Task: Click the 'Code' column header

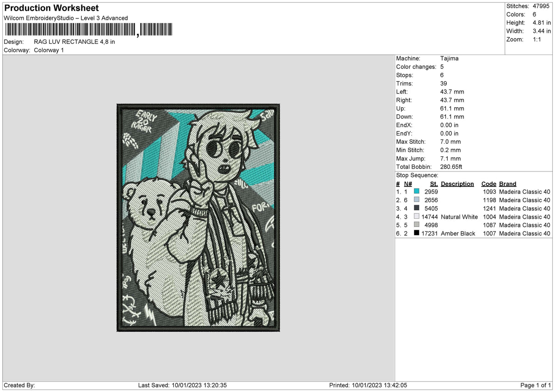Action: 488,184
